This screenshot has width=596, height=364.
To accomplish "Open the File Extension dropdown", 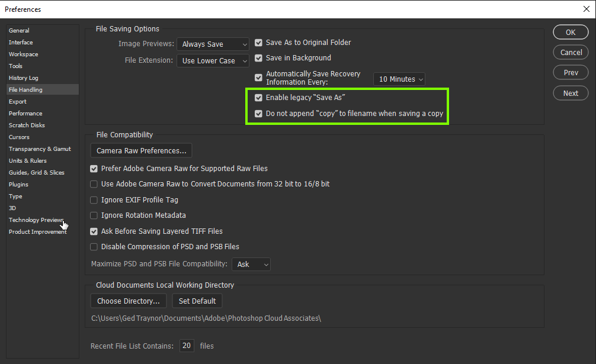I will [213, 60].
